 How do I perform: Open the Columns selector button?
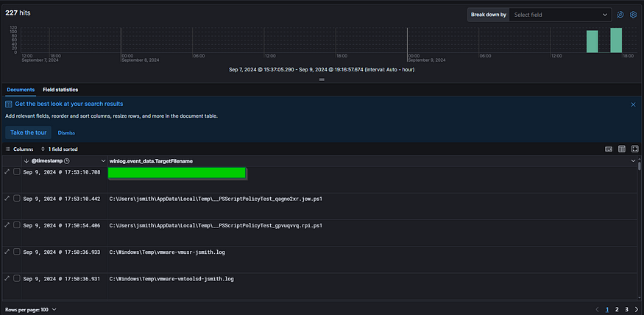tap(19, 149)
